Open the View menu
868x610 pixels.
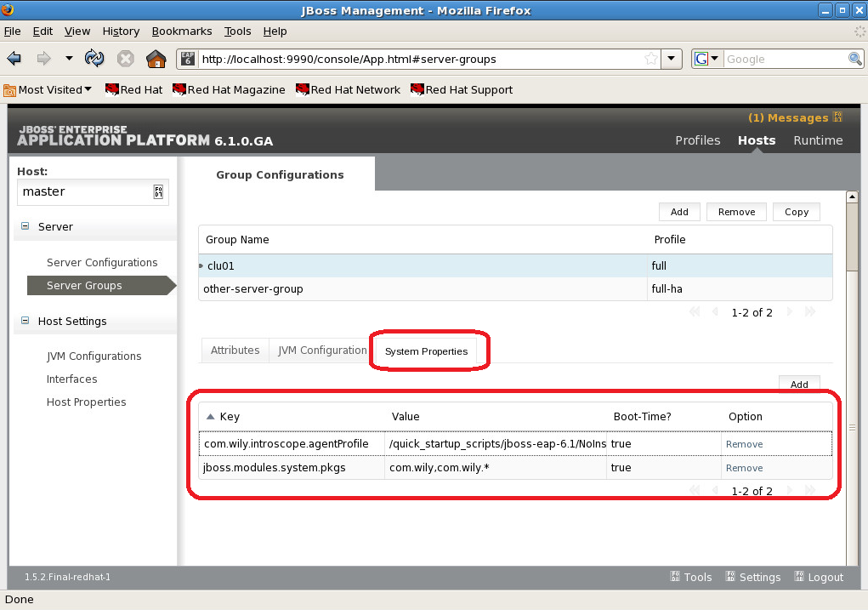(77, 31)
